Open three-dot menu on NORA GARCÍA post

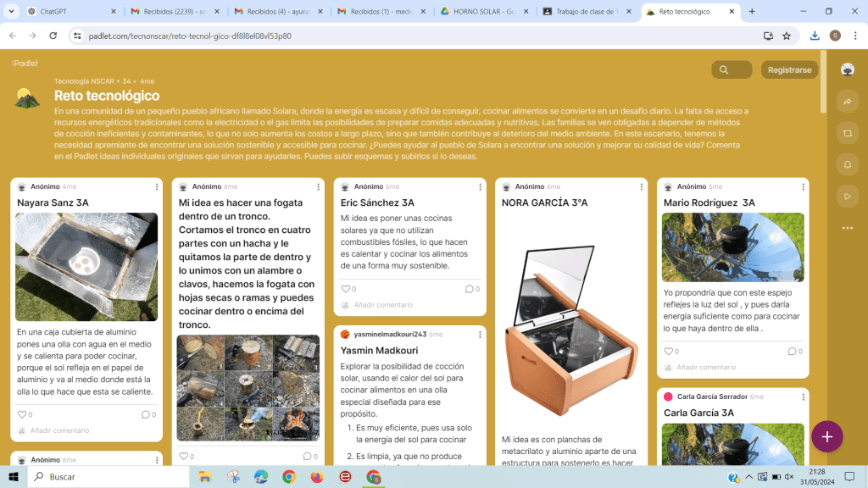point(641,186)
